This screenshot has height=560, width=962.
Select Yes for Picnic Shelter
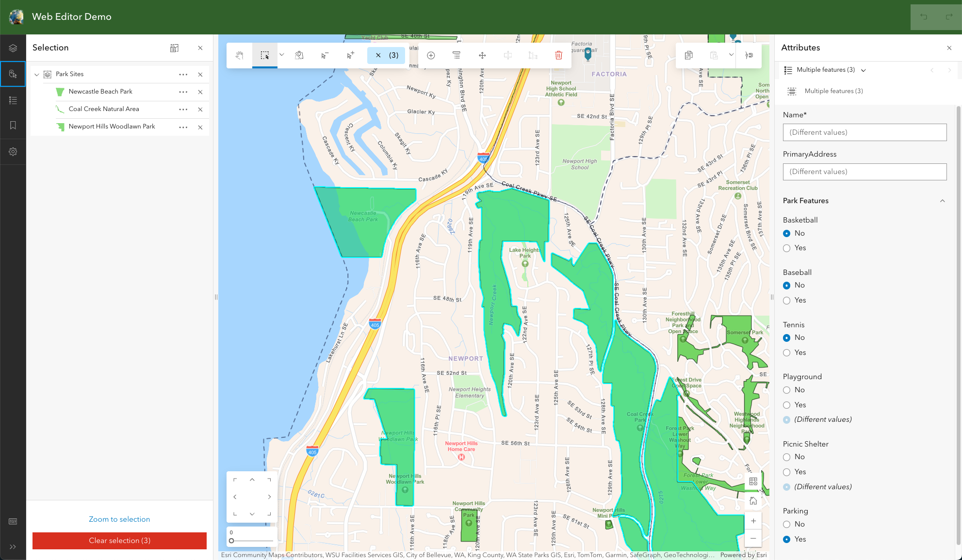[x=787, y=472]
